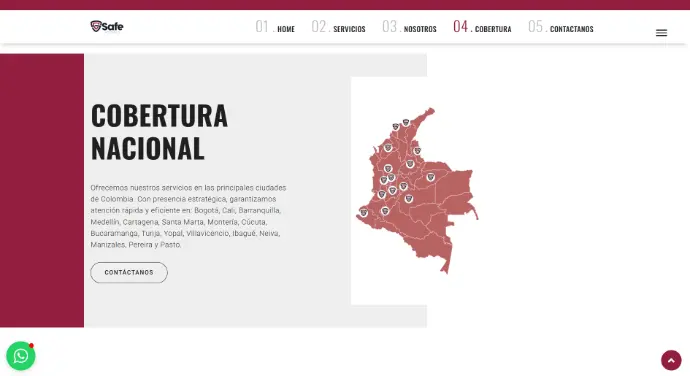Open the hamburger menu icon
This screenshot has width=690, height=376.
tap(661, 33)
